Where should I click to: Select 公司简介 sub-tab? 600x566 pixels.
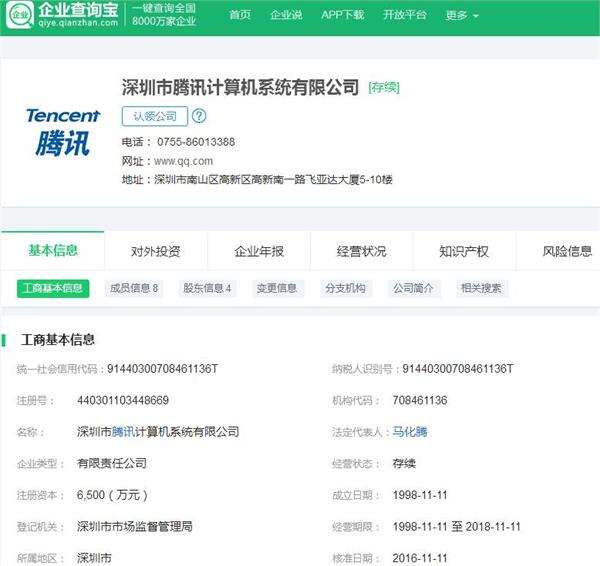click(x=413, y=288)
